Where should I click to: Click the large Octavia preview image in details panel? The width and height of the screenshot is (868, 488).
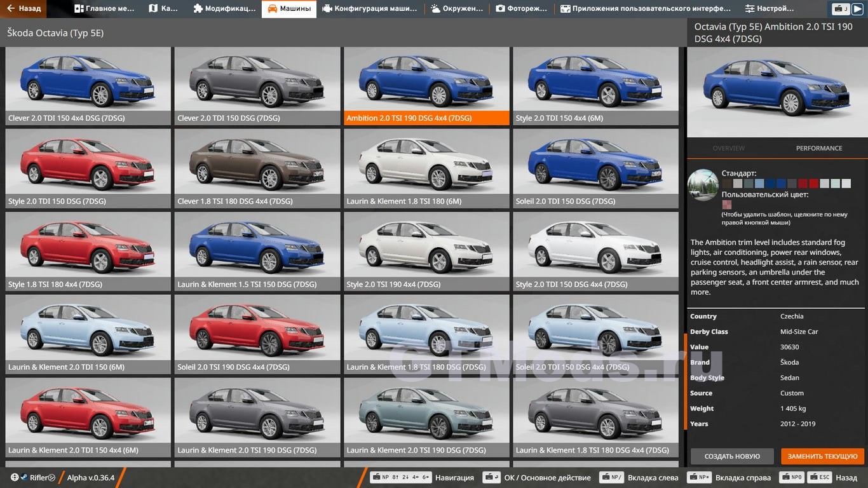pos(777,92)
